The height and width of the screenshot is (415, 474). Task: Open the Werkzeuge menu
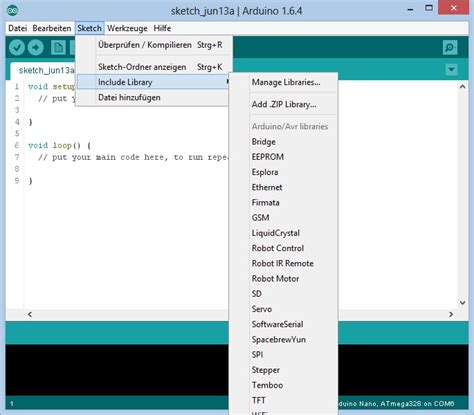pyautogui.click(x=127, y=28)
